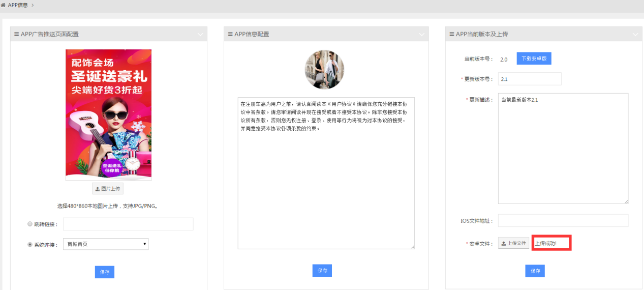Open the 商城首页 dropdown
The image size is (644, 290).
pos(106,244)
